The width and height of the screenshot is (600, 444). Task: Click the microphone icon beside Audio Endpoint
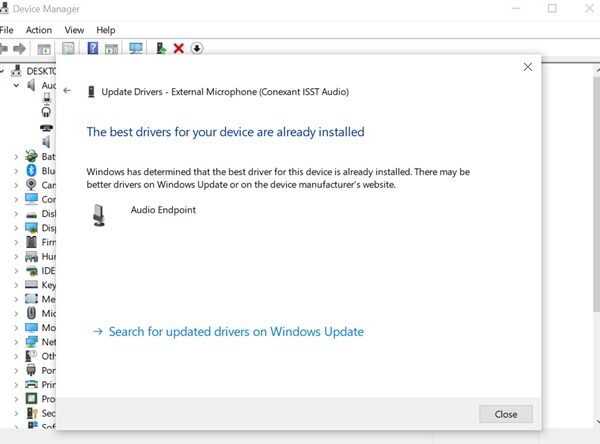pos(99,215)
